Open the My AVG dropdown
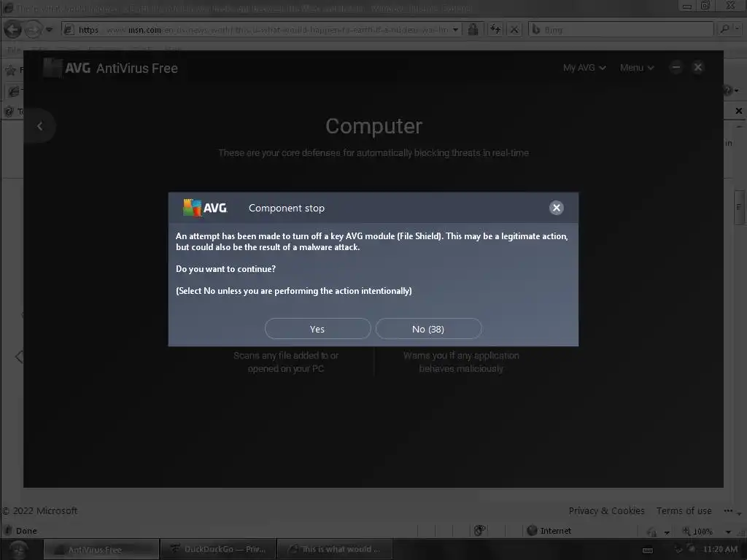This screenshot has width=747, height=560. (x=584, y=68)
